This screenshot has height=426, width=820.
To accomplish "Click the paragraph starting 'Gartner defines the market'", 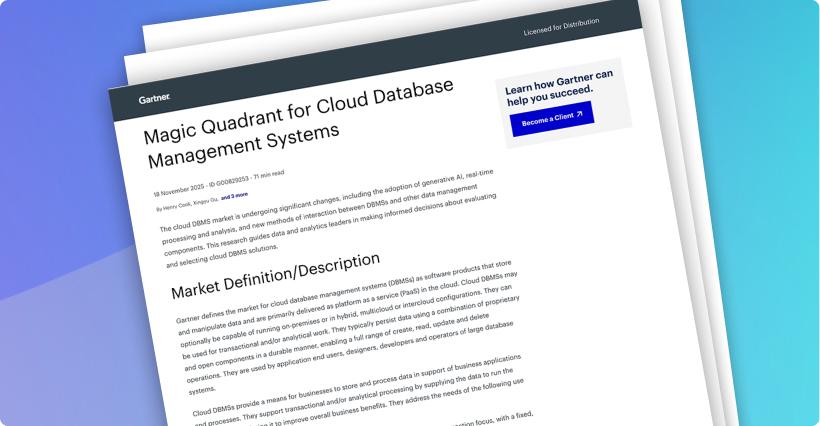I will pos(348,327).
